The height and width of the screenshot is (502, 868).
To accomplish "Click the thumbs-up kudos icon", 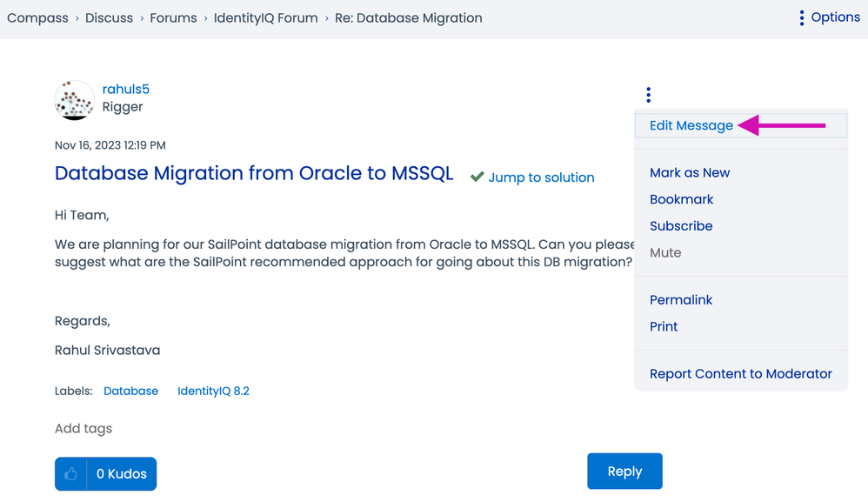I will [70, 474].
